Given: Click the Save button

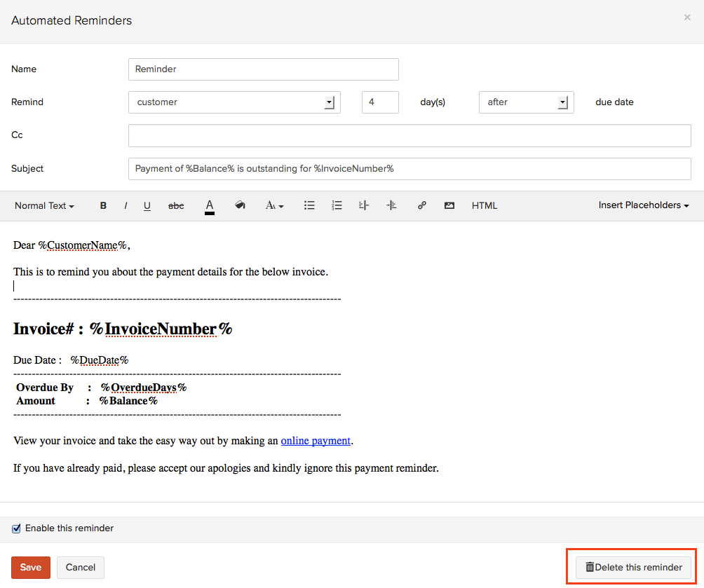Looking at the screenshot, I should pos(31,567).
